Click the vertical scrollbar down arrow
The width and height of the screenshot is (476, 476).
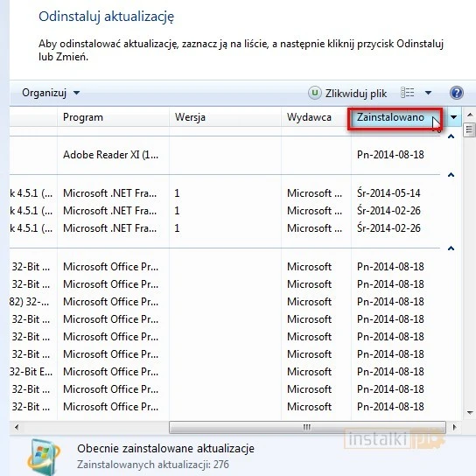pyautogui.click(x=470, y=412)
